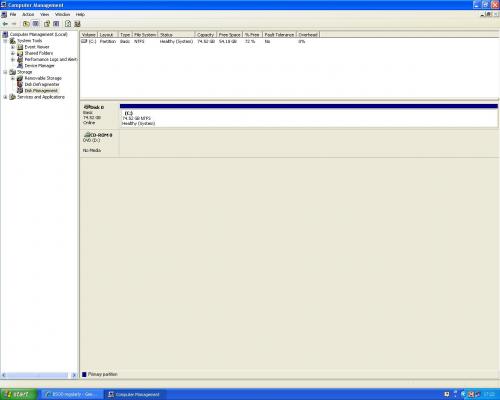Click the tree pane horizontal scrollbar right arrow
This screenshot has width=500, height=400.
pos(74,375)
